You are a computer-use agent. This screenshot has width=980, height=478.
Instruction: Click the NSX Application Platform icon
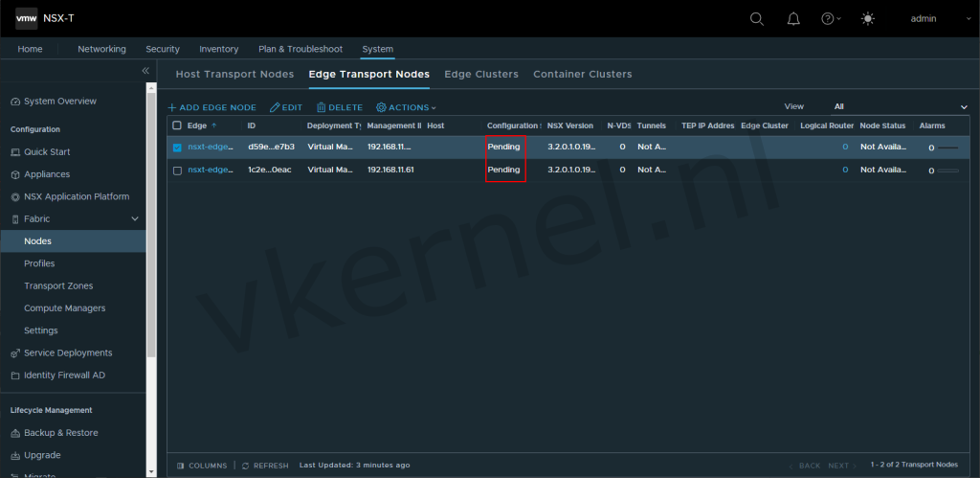(15, 197)
